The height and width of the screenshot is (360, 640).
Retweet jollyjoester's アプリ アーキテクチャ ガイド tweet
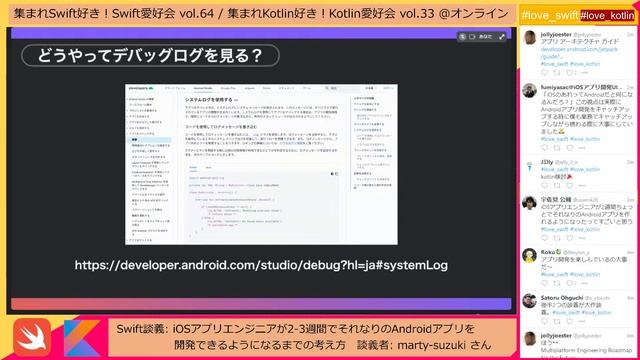tap(557, 73)
